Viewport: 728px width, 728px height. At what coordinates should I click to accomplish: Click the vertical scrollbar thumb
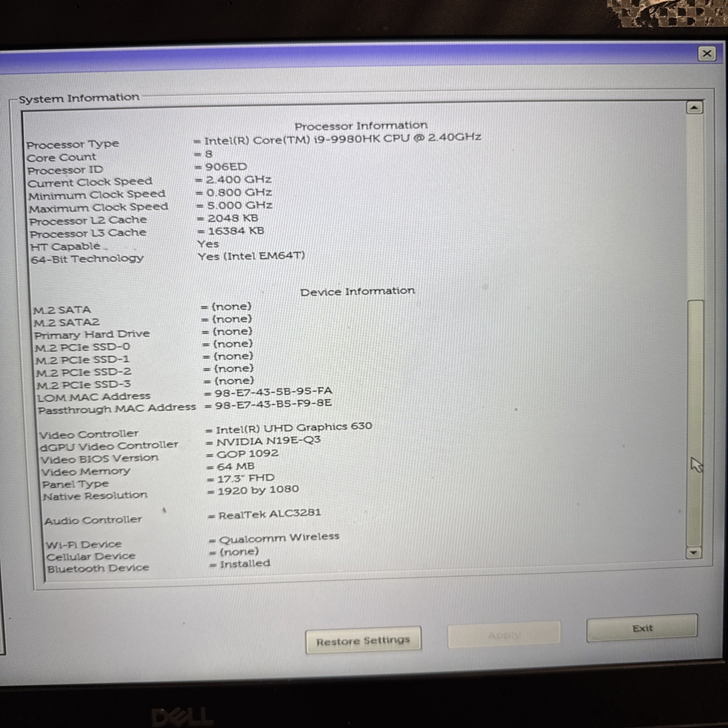click(695, 423)
